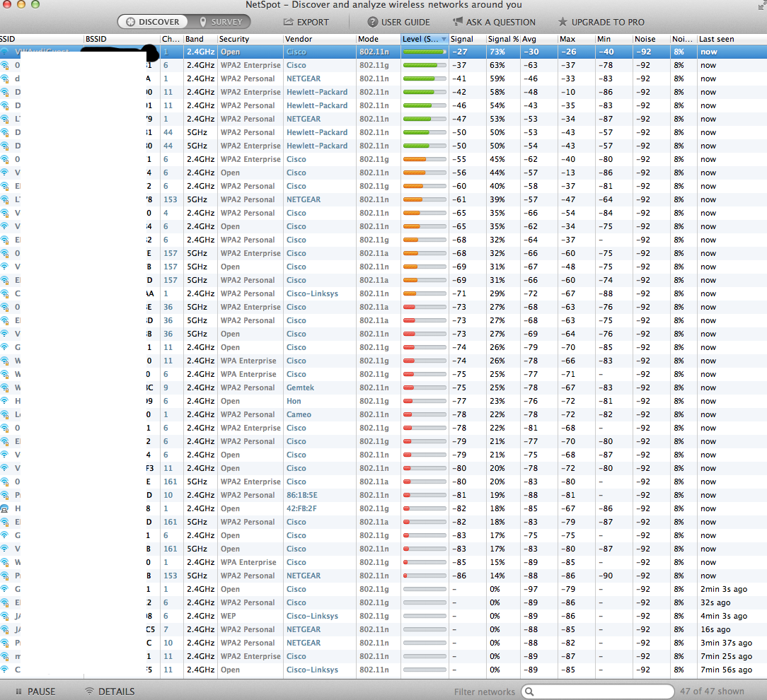Click the Wi-Fi icon in the '2min 3s ago' row
The height and width of the screenshot is (700, 767).
[x=5, y=589]
